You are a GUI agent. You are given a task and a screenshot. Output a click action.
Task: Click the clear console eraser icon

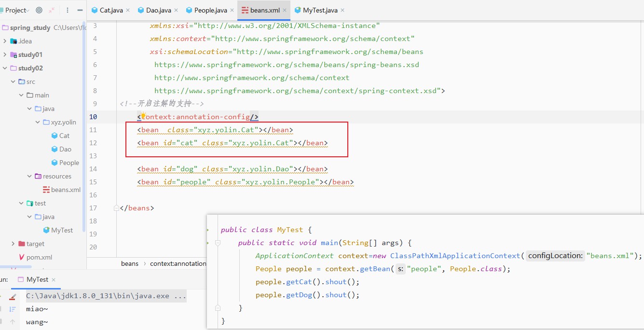[13, 296]
